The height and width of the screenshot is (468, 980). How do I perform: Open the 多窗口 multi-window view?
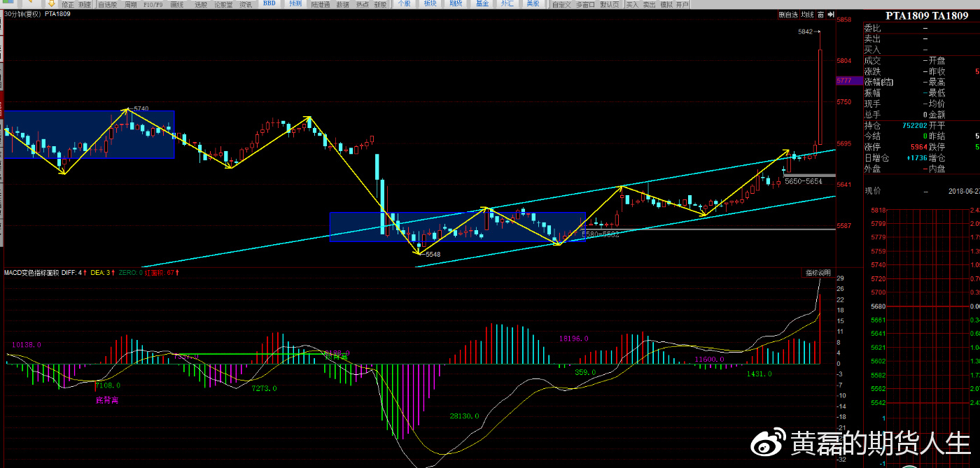point(586,4)
